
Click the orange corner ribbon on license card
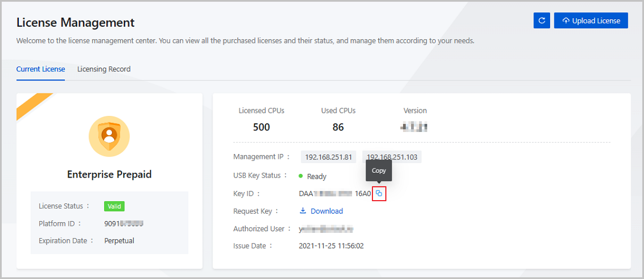click(33, 105)
